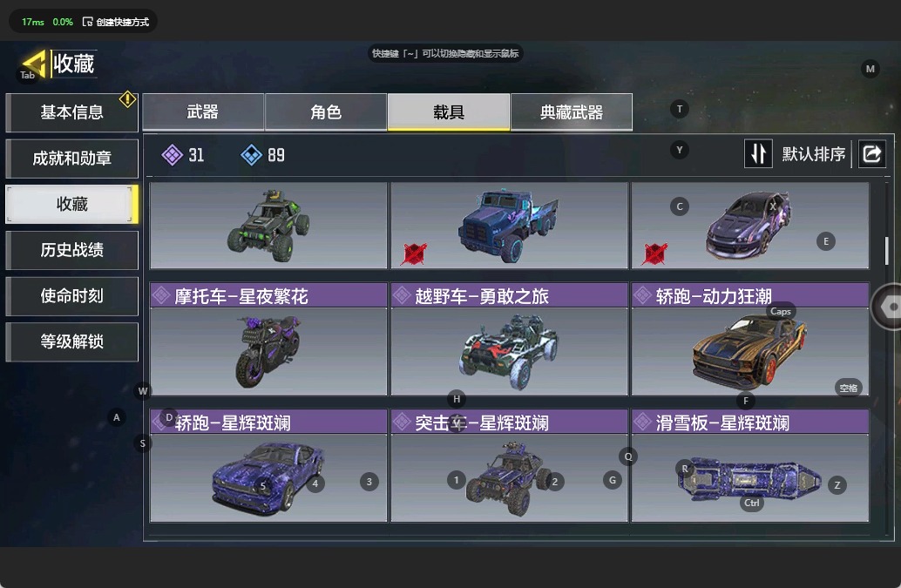Select the 滑雪板-星辉斑斓 vehicle card
The image size is (901, 588).
[x=750, y=466]
